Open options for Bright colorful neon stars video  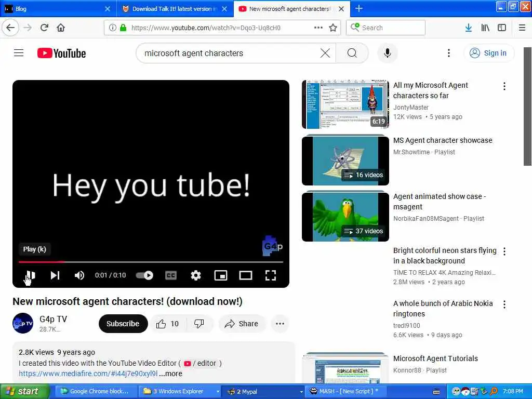coord(504,251)
